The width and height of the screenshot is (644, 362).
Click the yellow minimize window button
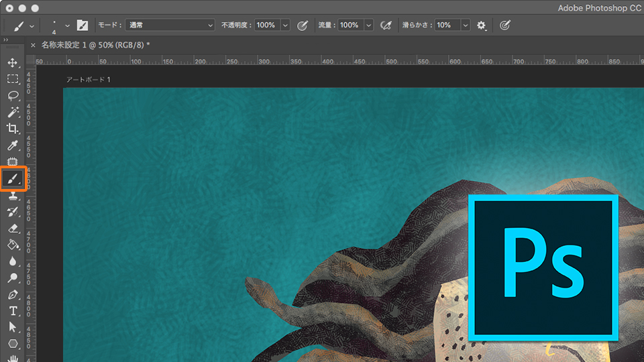22,8
